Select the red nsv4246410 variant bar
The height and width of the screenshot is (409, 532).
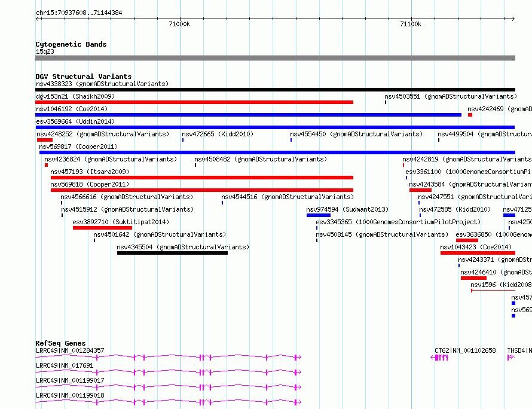coord(473,278)
